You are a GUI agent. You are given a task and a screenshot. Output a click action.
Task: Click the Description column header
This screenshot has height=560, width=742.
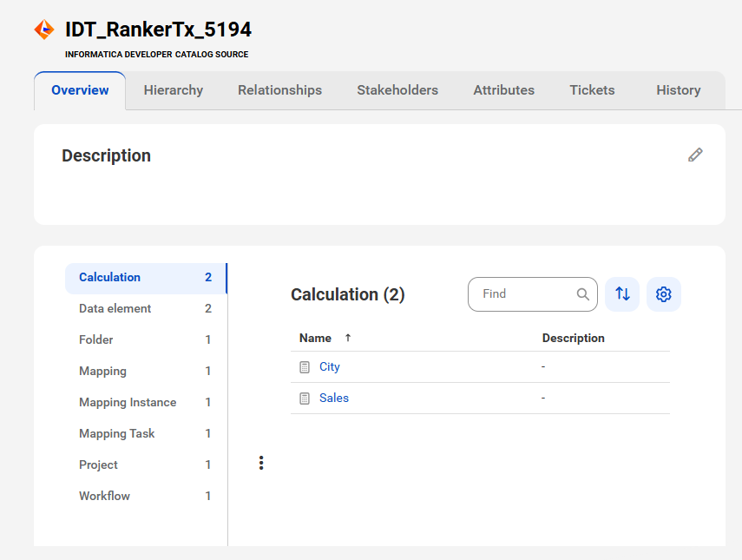tap(573, 338)
